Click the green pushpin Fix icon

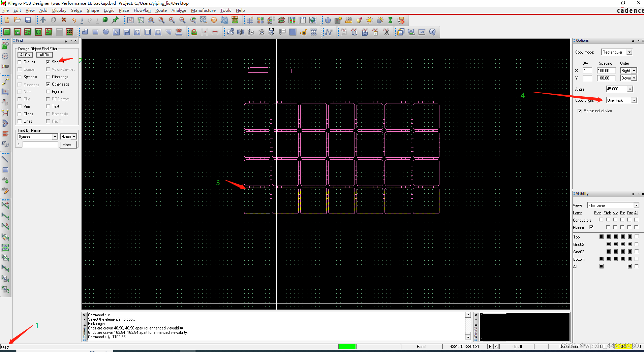(x=115, y=20)
